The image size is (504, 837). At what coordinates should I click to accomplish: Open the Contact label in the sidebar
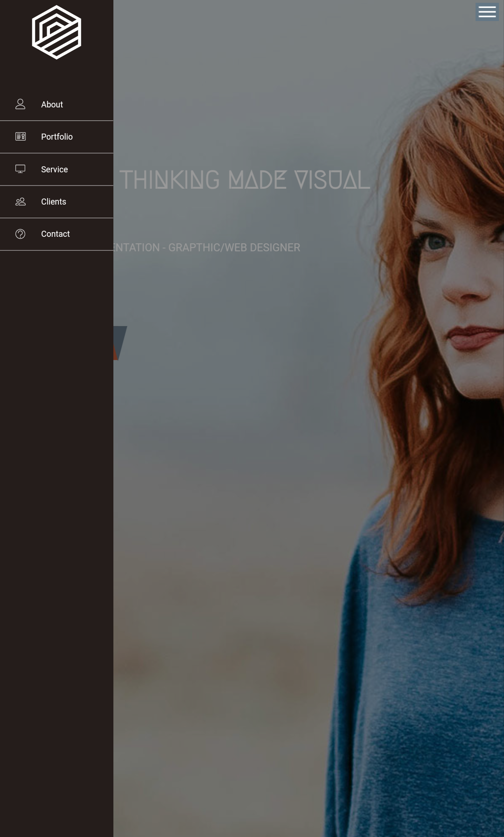pyautogui.click(x=55, y=234)
